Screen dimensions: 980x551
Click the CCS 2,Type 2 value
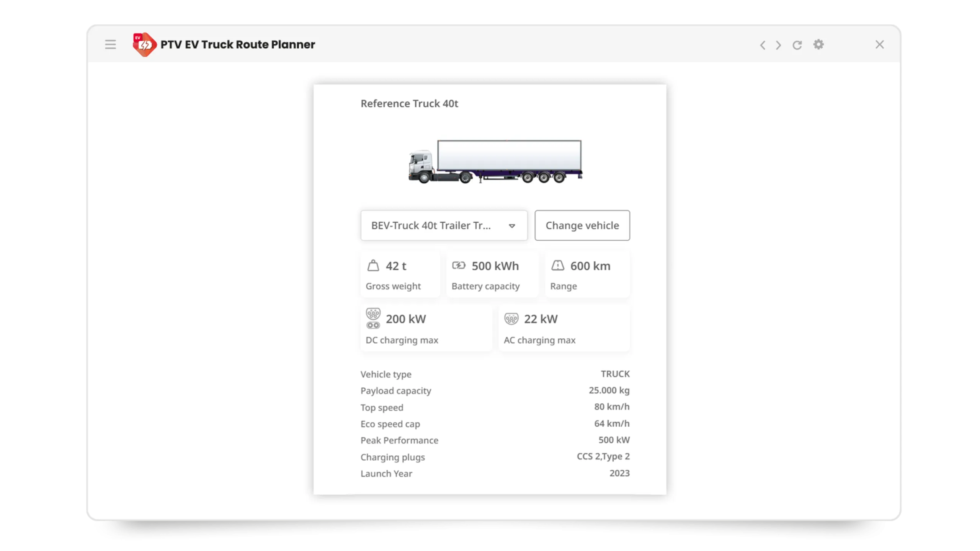603,456
